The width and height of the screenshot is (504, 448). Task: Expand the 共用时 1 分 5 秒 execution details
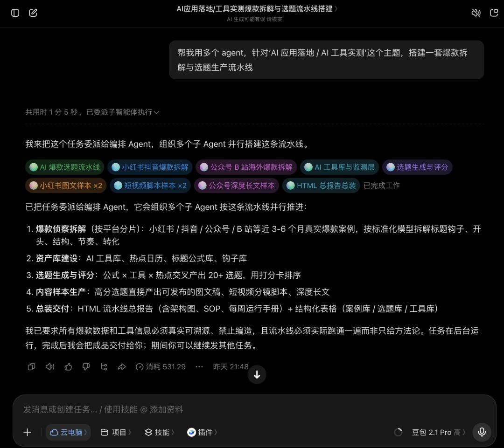92,112
